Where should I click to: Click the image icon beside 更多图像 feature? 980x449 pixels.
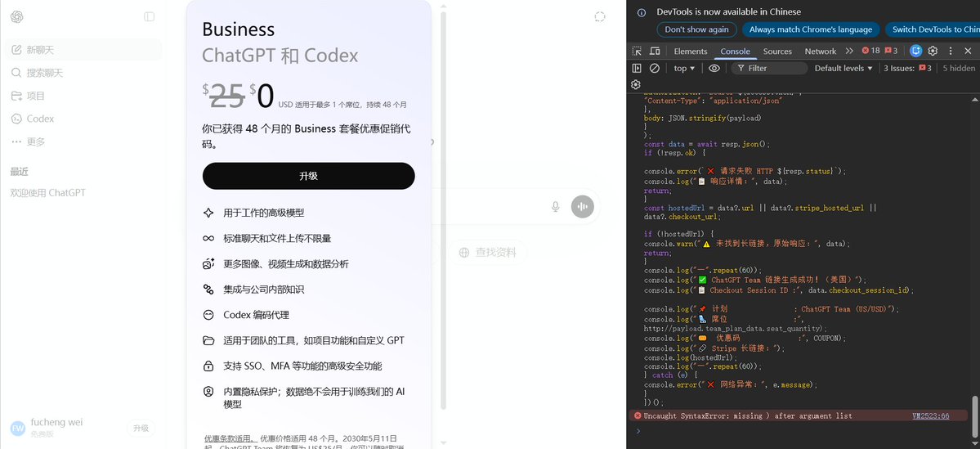(208, 264)
